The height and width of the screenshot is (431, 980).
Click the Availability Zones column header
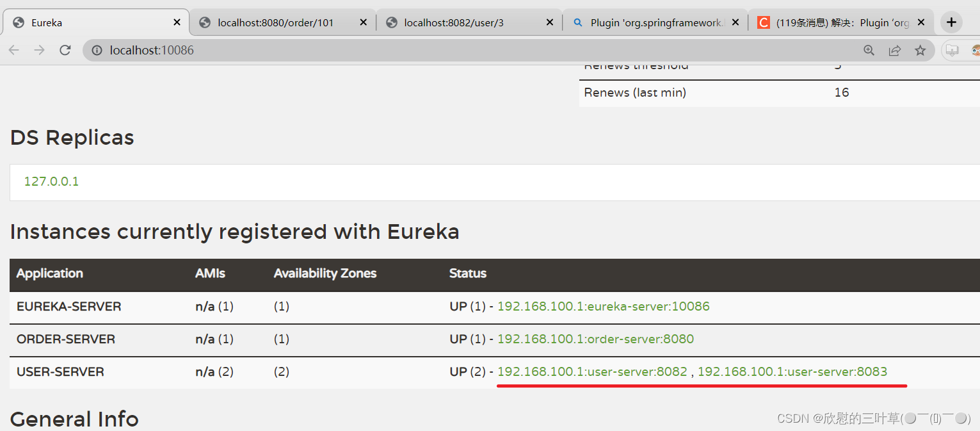(x=325, y=273)
